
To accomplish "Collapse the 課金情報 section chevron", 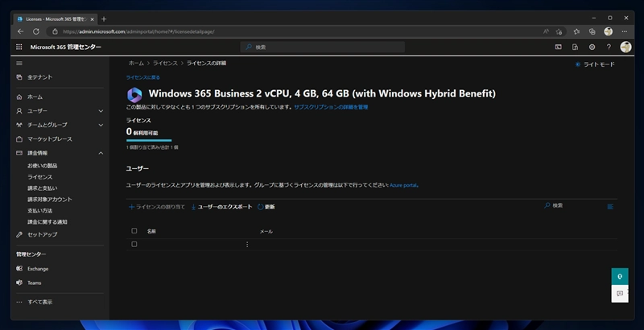I will pos(101,153).
